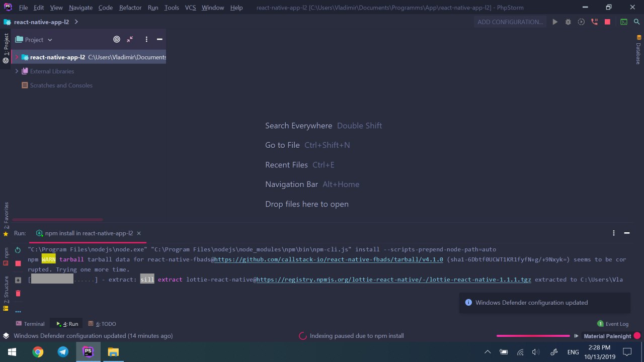
Task: Stop the npm install process in Run panel
Action: 18,263
